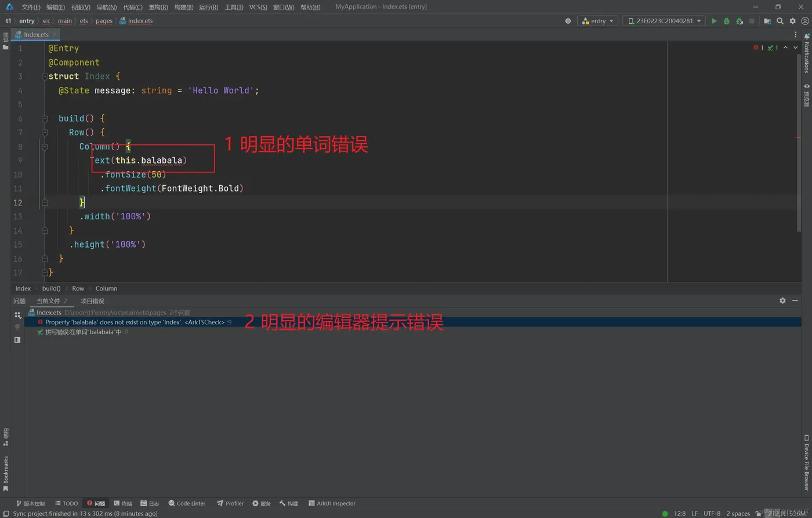Open the Bookmarks side panel

coord(6,473)
